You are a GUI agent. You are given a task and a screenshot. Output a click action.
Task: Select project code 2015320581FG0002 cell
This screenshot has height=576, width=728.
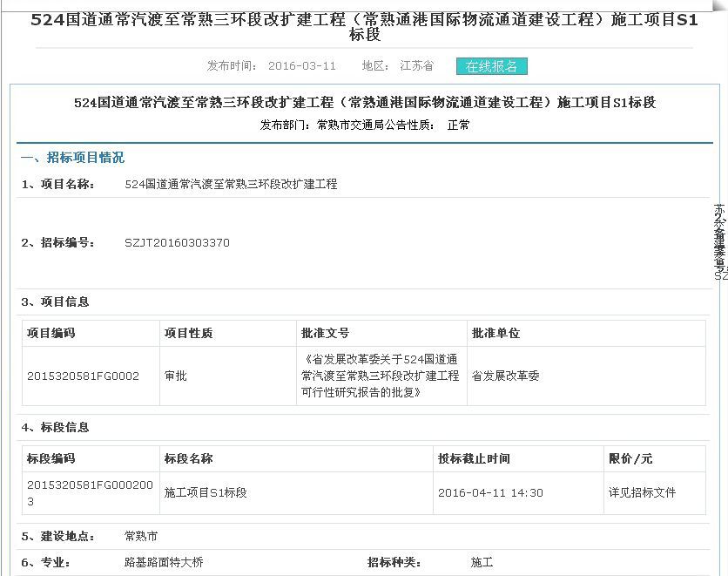click(x=83, y=376)
